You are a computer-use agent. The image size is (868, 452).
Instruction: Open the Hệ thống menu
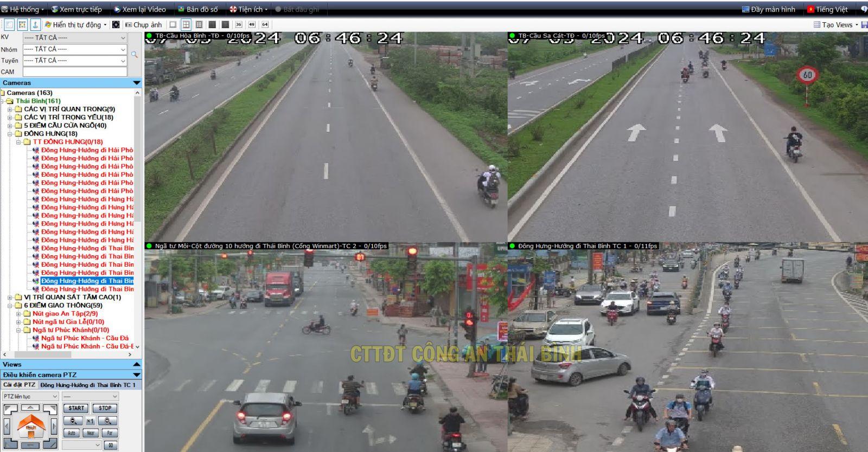click(x=23, y=9)
